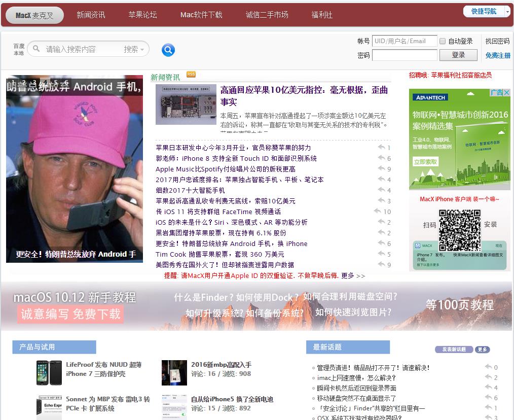Click 本地 search scope option

(x=19, y=53)
